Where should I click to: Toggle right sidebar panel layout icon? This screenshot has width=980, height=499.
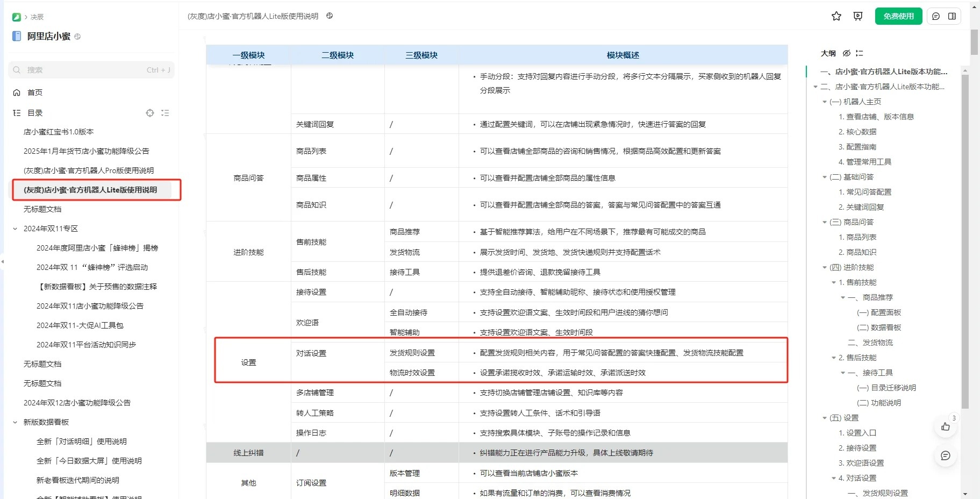[x=952, y=16]
